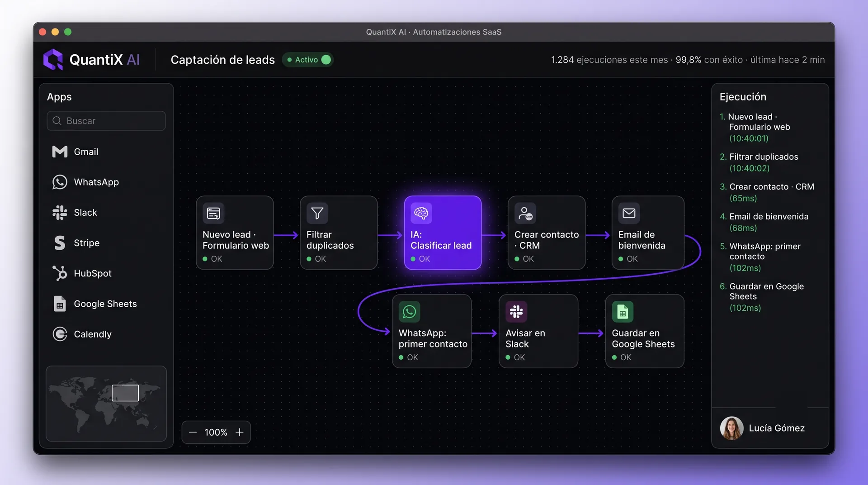Select Gmail label in the Apps list
The image size is (868, 485).
pos(86,152)
